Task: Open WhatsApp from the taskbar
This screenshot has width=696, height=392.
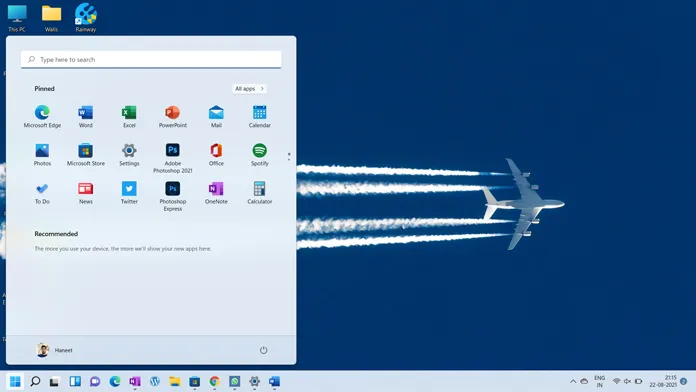Action: pyautogui.click(x=234, y=381)
